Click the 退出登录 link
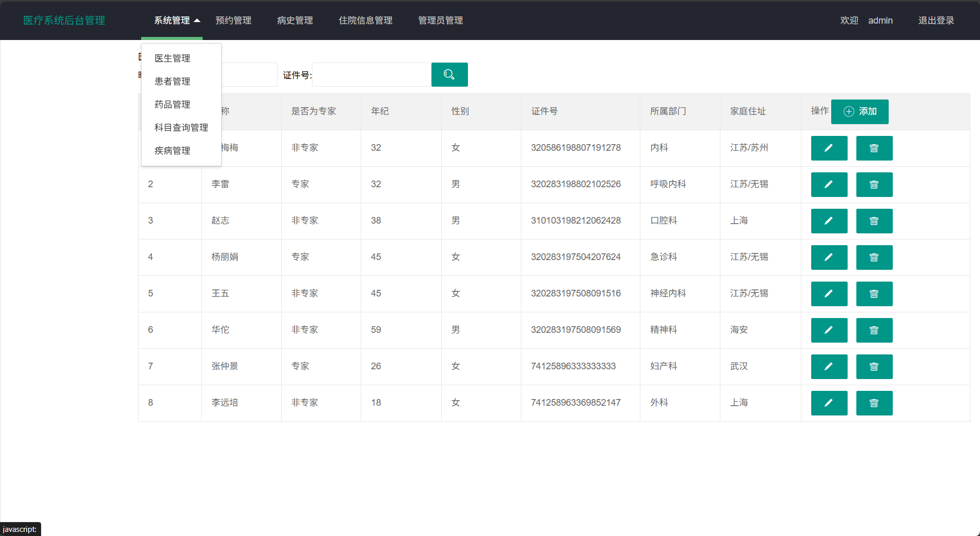Image resolution: width=980 pixels, height=536 pixels. tap(936, 21)
